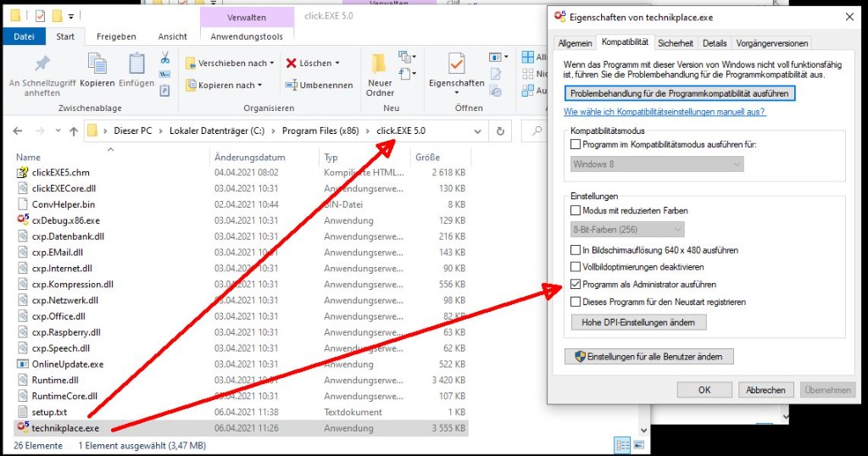Open the Vorgängerversionen tab
868x456 pixels.
[771, 43]
